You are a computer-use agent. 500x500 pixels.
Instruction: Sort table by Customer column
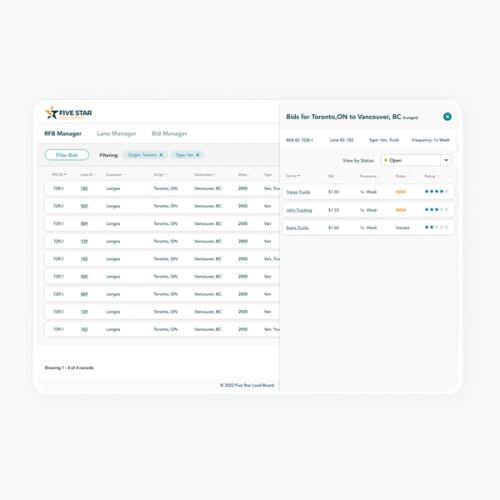click(x=116, y=174)
